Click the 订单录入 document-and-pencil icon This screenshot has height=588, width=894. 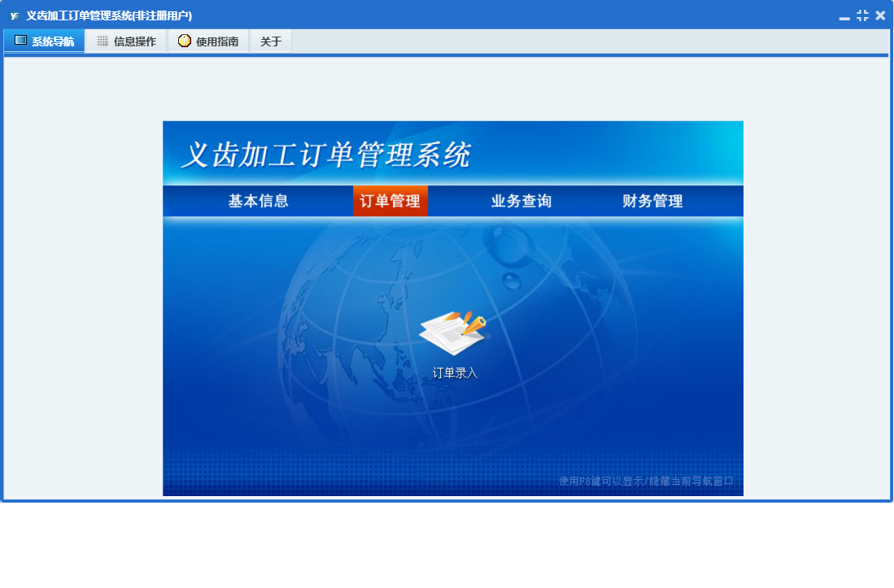454,332
